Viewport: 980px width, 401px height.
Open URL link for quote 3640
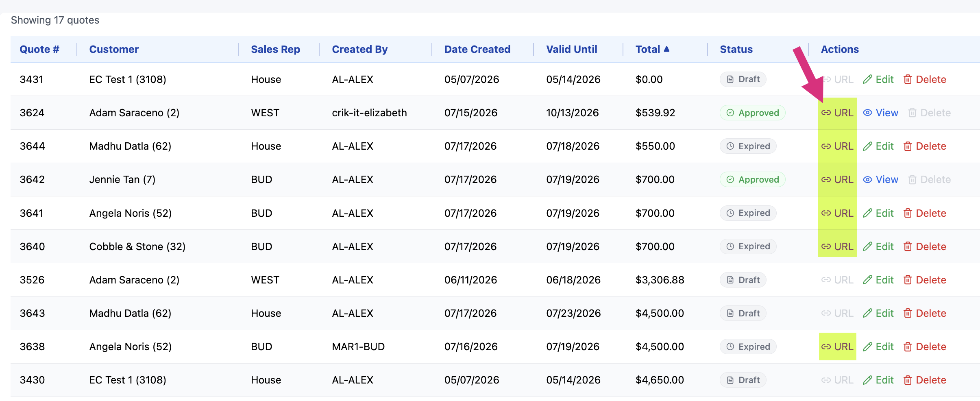[x=837, y=247]
